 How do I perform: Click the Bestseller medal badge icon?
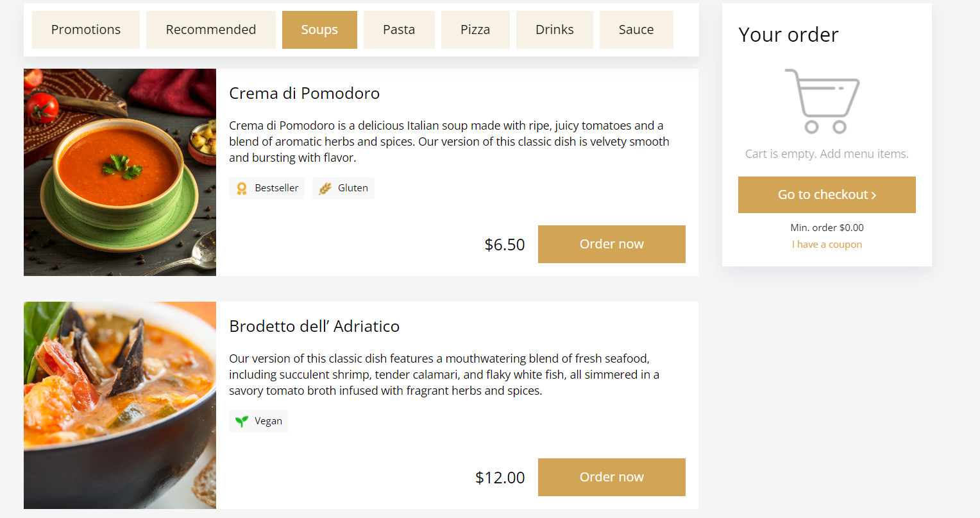coord(242,188)
